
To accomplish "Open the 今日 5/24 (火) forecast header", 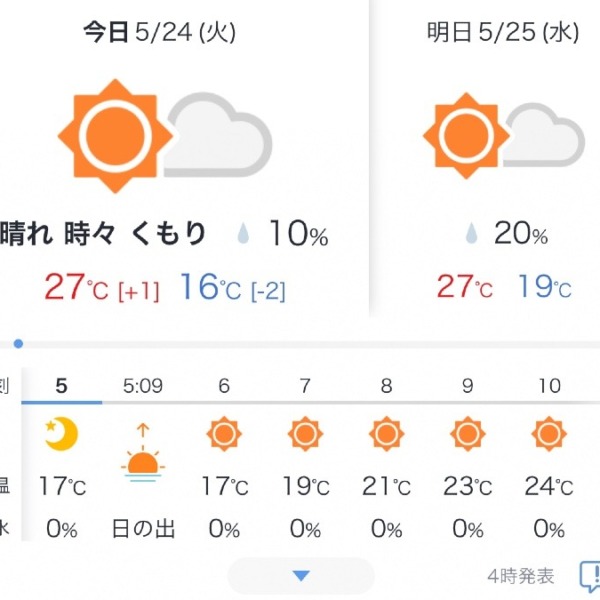I will pyautogui.click(x=160, y=33).
